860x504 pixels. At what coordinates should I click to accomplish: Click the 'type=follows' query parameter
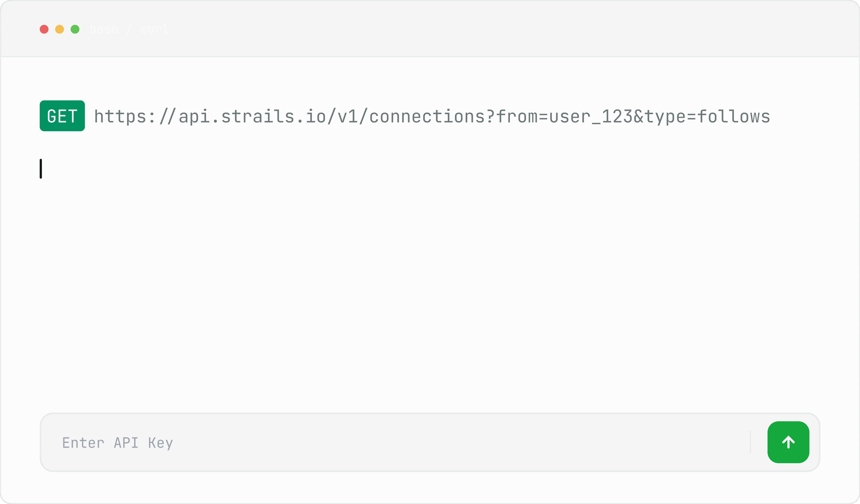707,117
